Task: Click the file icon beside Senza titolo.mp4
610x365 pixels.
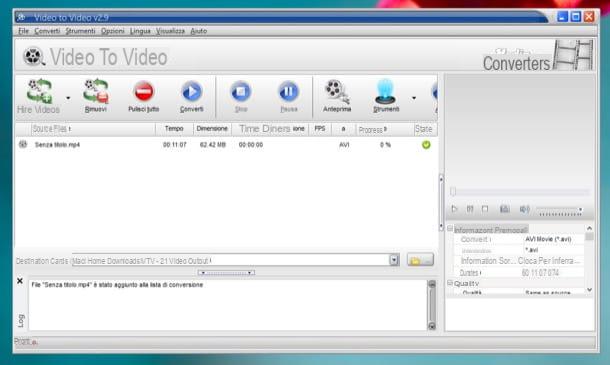Action: (x=23, y=144)
